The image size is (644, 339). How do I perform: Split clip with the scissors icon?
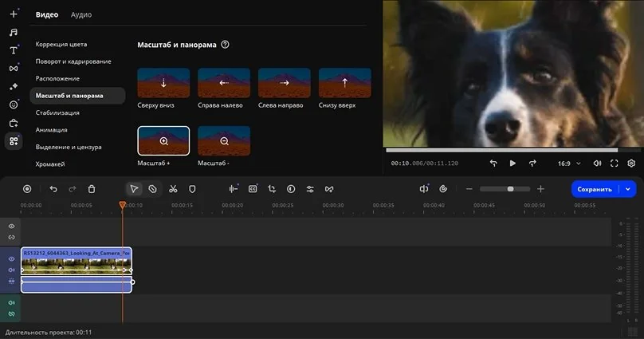click(x=173, y=189)
